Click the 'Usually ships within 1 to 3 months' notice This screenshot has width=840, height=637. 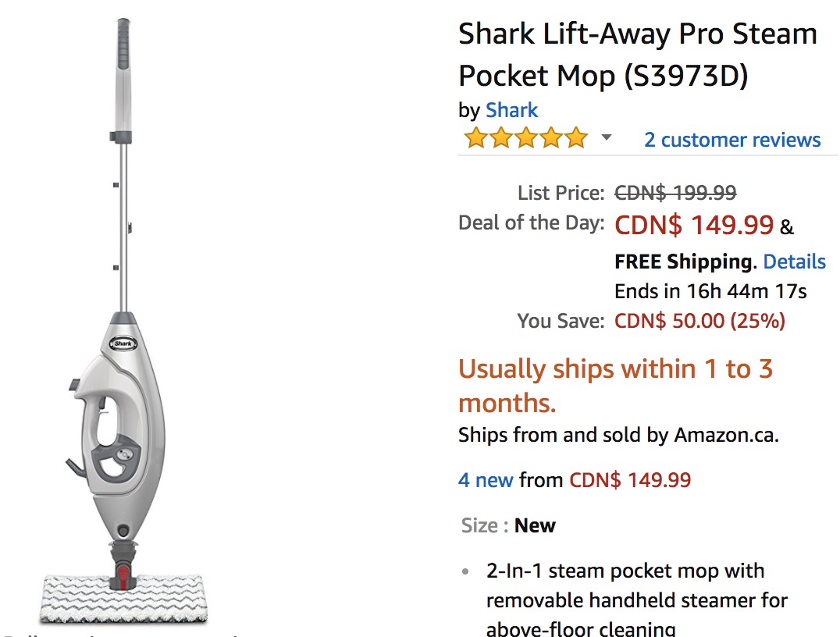[615, 386]
